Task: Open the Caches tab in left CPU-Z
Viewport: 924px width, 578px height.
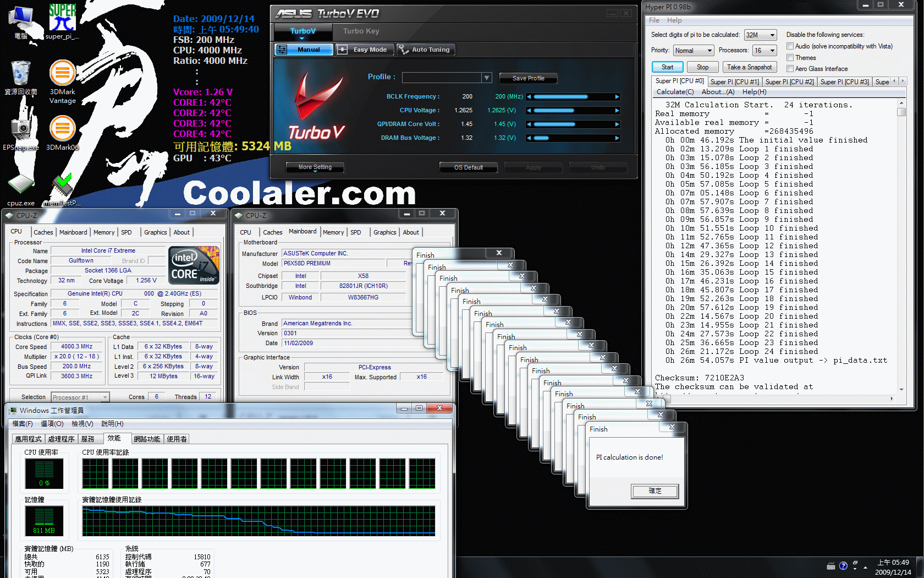Action: pos(43,232)
